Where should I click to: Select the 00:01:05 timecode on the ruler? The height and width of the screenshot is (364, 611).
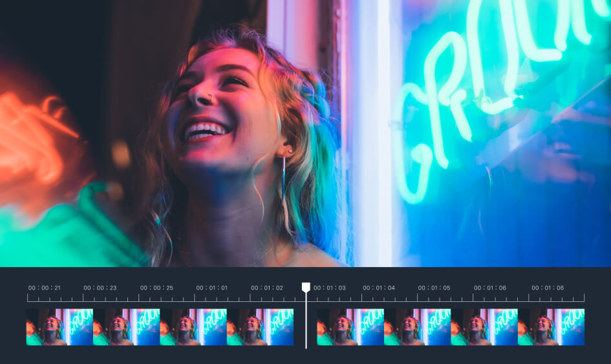[x=434, y=288]
